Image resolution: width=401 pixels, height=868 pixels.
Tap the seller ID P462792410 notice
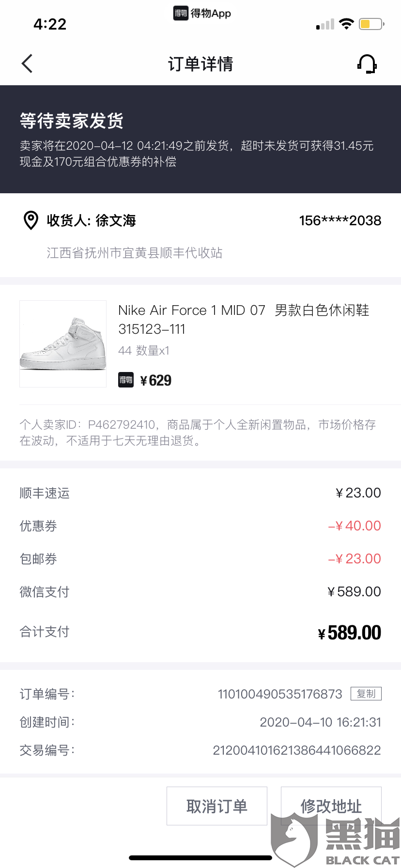[198, 433]
